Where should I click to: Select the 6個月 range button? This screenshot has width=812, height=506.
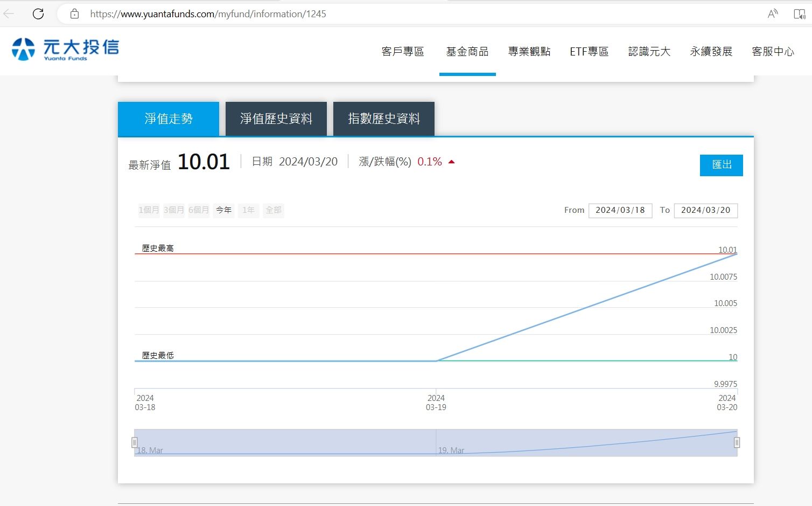(x=199, y=210)
